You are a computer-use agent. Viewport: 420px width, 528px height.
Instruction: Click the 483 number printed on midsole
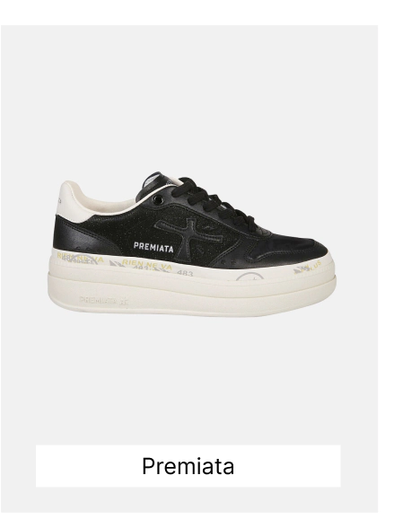coord(185,273)
